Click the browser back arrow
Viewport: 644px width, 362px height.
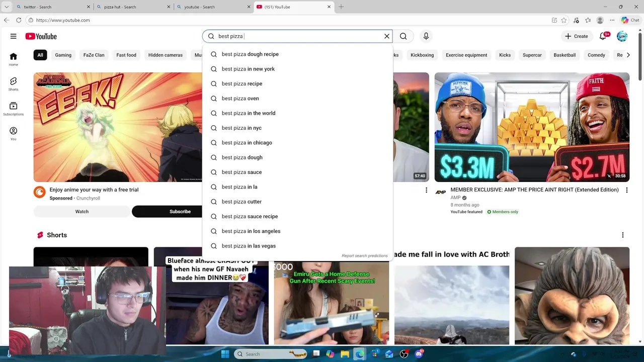(x=7, y=20)
